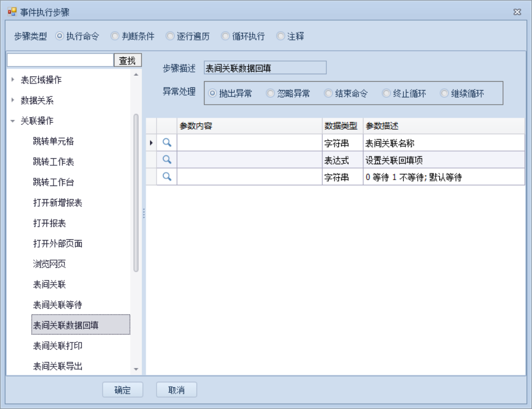Click the search box above the tree
The height and width of the screenshot is (409, 532).
60,60
